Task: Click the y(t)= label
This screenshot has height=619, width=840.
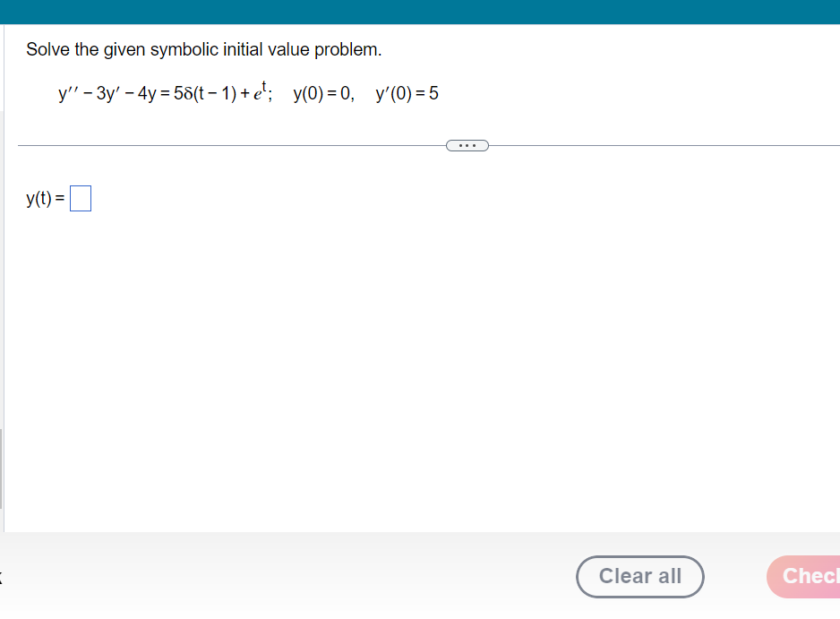Action: tap(43, 198)
